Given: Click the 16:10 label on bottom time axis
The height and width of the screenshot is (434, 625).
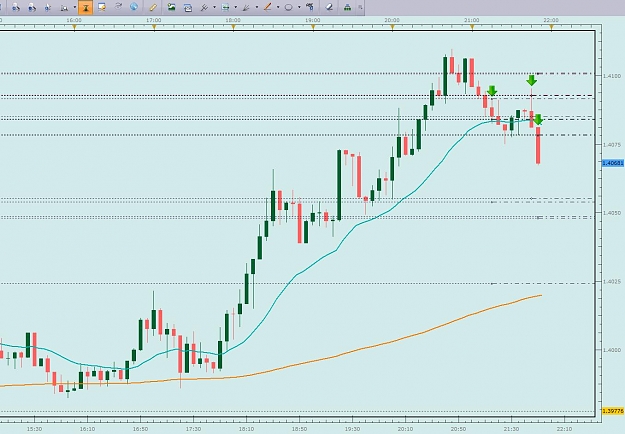Looking at the screenshot, I should pyautogui.click(x=87, y=429).
